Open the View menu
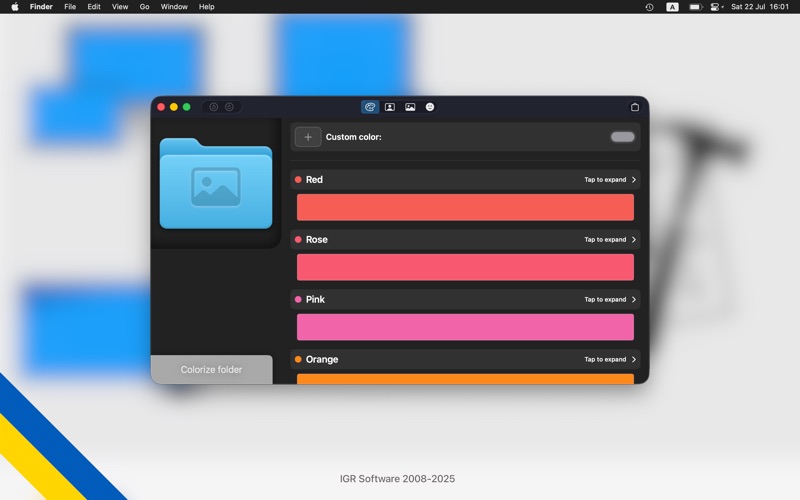The height and width of the screenshot is (500, 800). point(120,7)
